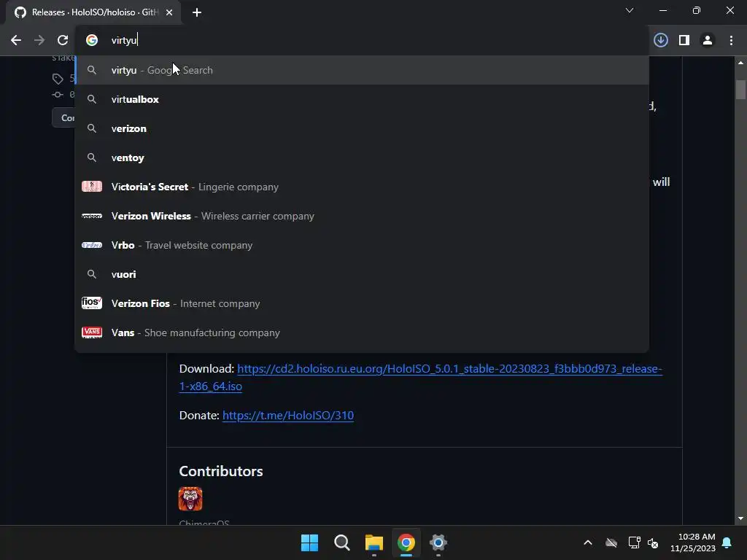747x560 pixels.
Task: Click the forward navigation arrow
Action: 39,41
